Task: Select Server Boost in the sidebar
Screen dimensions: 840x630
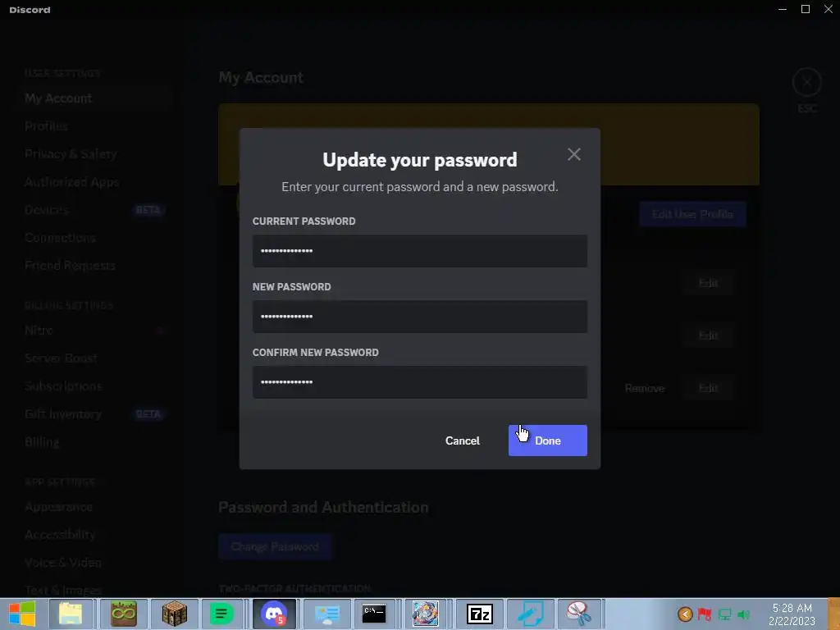Action: click(x=93, y=358)
